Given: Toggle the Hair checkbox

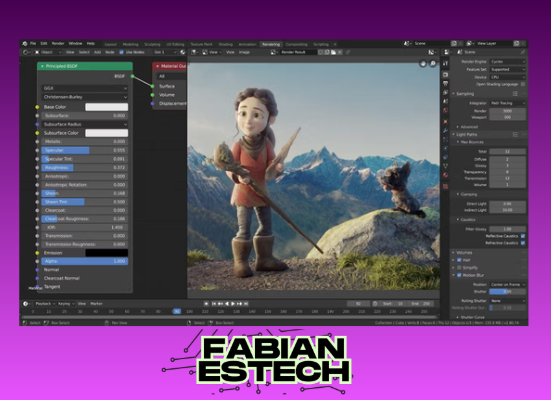Looking at the screenshot, I should 459,260.
